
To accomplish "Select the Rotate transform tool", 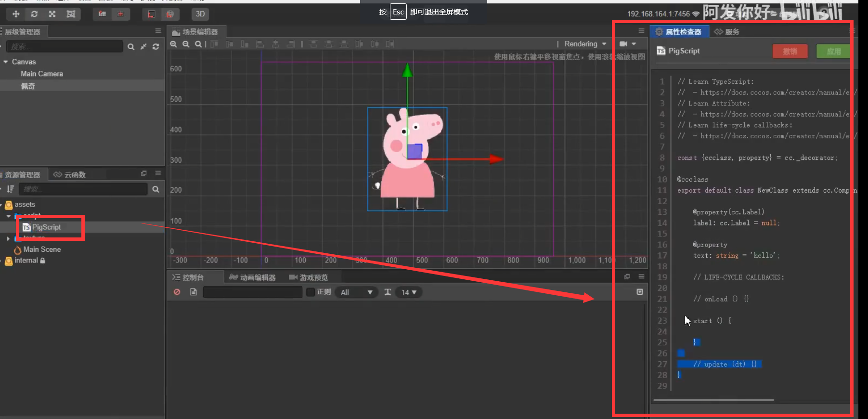I will tap(34, 14).
